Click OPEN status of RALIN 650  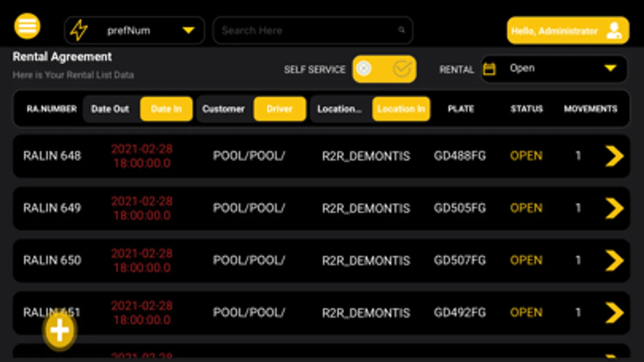coord(526,261)
